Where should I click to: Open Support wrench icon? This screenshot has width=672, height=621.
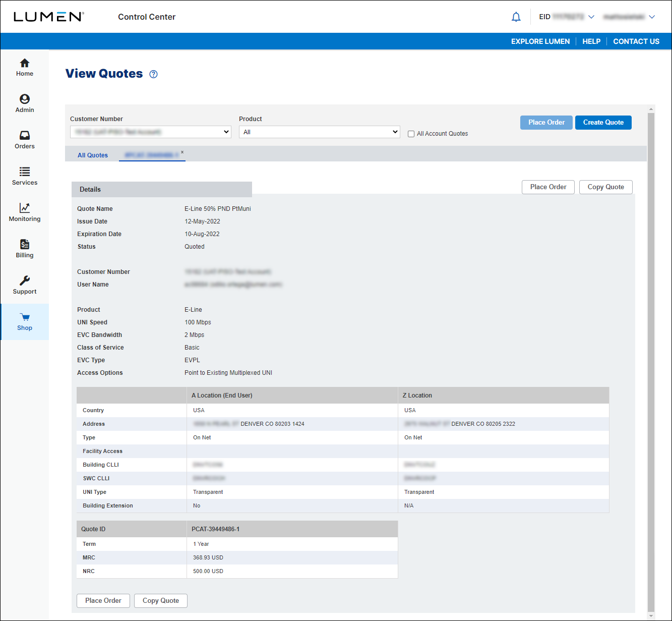coord(24,286)
